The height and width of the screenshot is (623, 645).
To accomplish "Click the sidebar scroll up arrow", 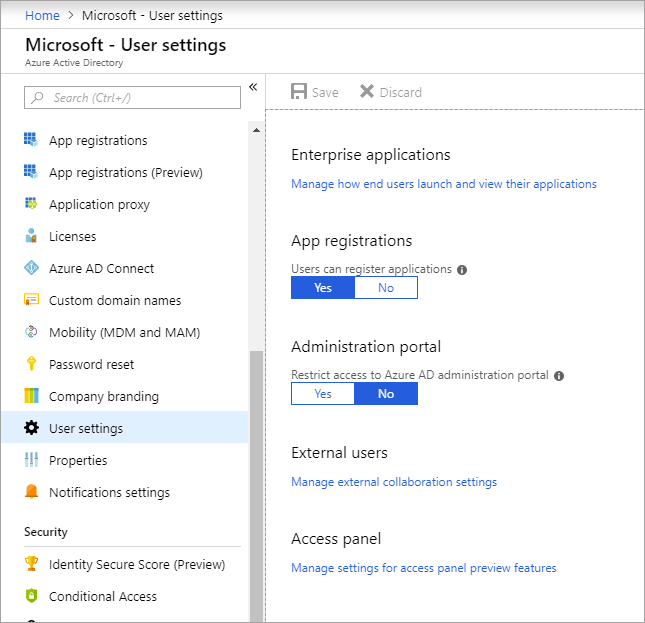I will pos(256,130).
